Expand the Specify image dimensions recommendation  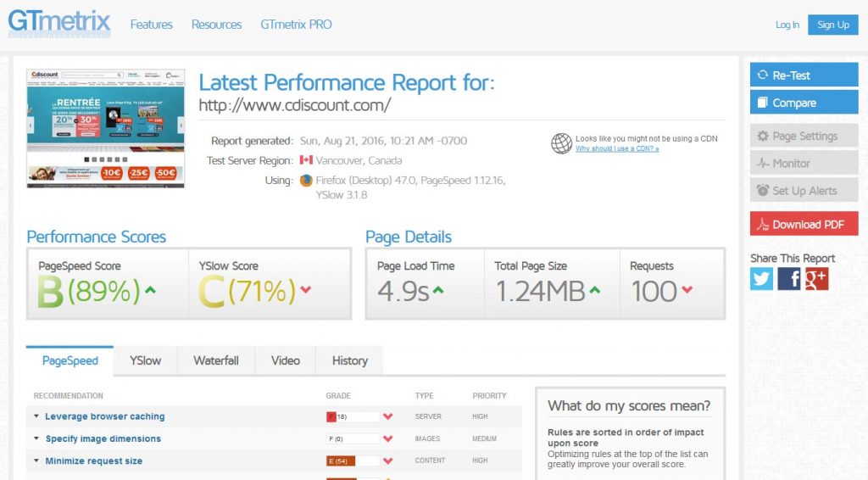(103, 438)
